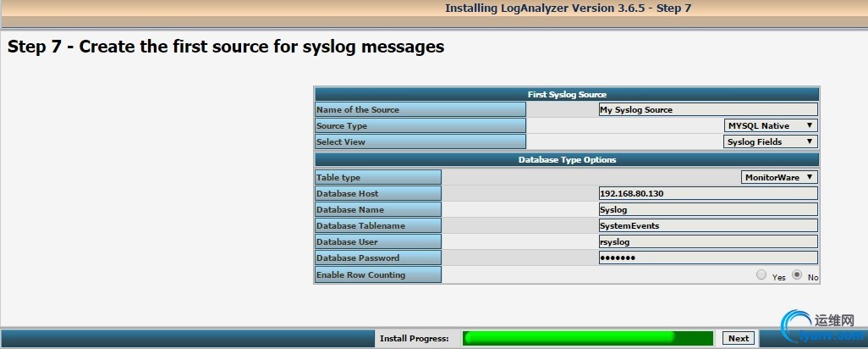Open the Source Type dropdown
This screenshot has width=868, height=349.
click(x=771, y=125)
